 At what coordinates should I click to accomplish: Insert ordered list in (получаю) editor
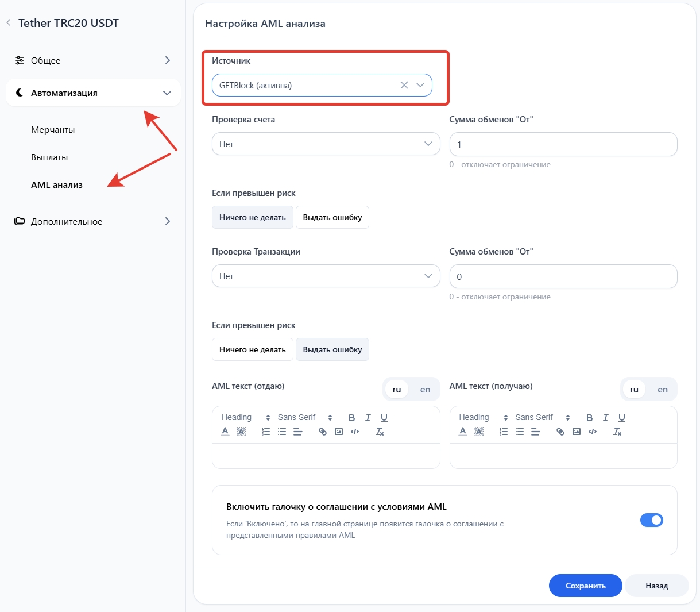[504, 432]
